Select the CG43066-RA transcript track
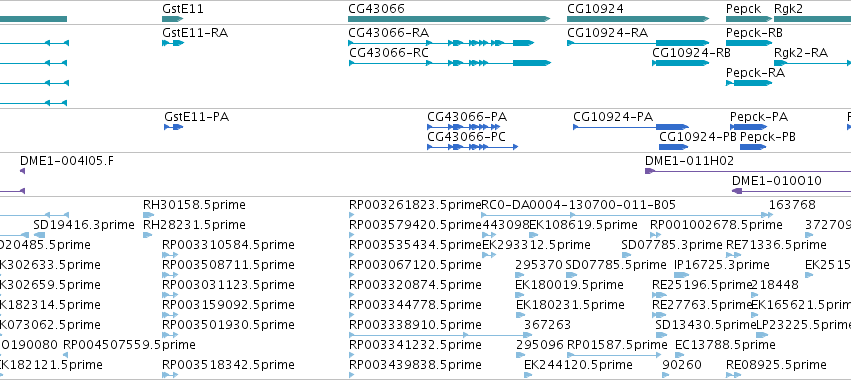The height and width of the screenshot is (380, 851). pos(441,43)
